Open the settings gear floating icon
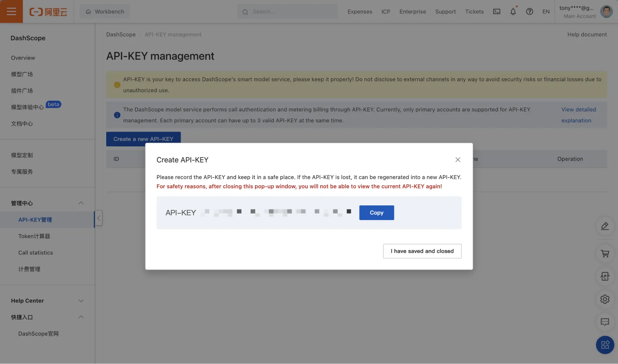The height and width of the screenshot is (364, 618). [605, 299]
